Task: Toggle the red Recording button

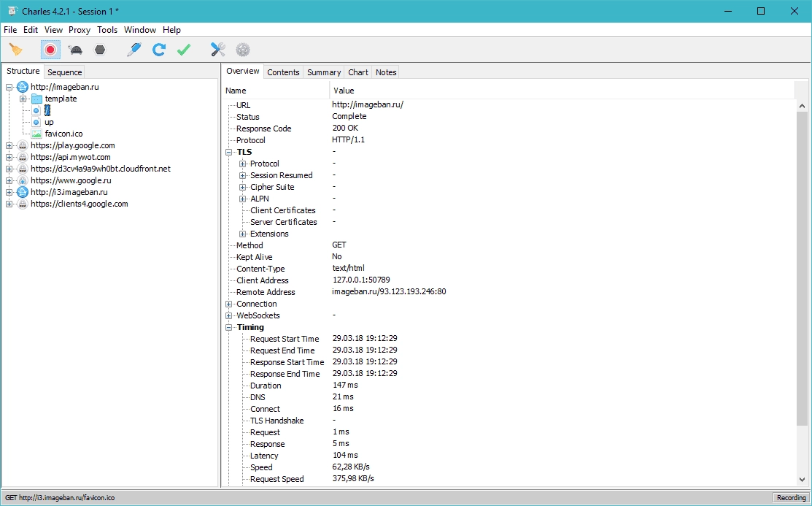Action: click(50, 50)
